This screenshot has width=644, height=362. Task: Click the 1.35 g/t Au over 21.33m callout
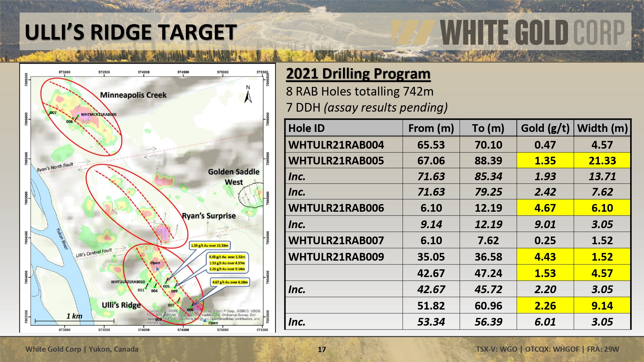[210, 246]
